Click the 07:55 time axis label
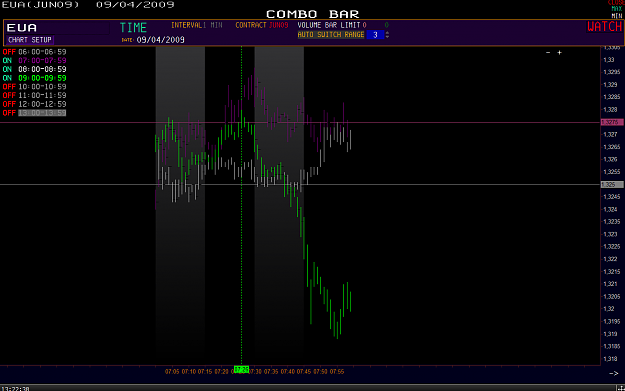 (x=337, y=371)
